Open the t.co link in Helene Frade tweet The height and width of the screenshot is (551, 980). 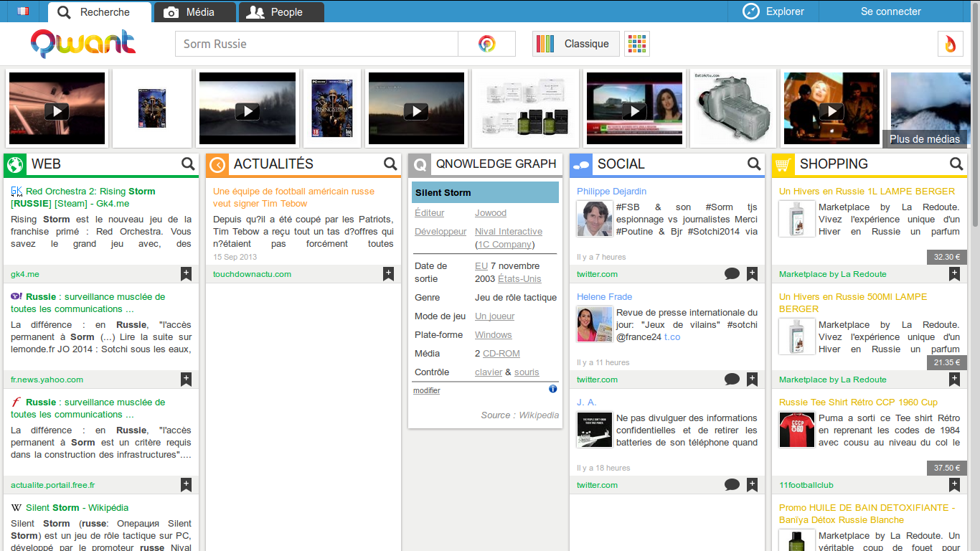pos(672,337)
